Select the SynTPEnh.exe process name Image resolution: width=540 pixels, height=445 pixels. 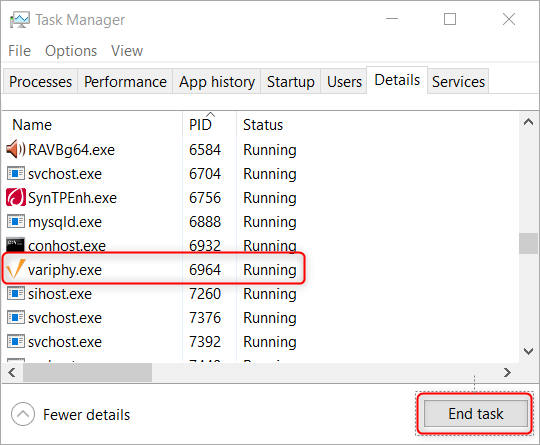pyautogui.click(x=72, y=198)
